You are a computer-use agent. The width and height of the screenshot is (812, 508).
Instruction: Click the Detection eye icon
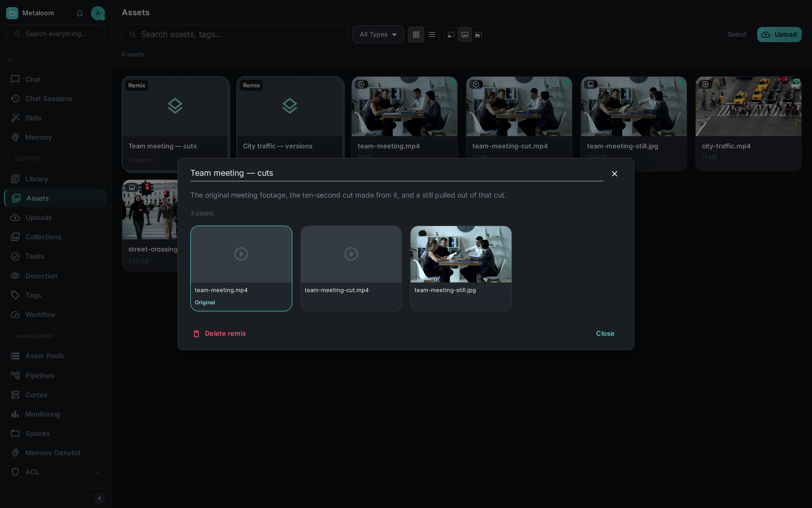[x=15, y=276]
